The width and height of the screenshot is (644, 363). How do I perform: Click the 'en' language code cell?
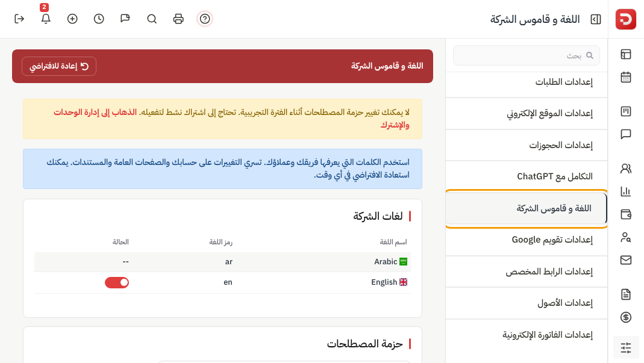click(228, 282)
